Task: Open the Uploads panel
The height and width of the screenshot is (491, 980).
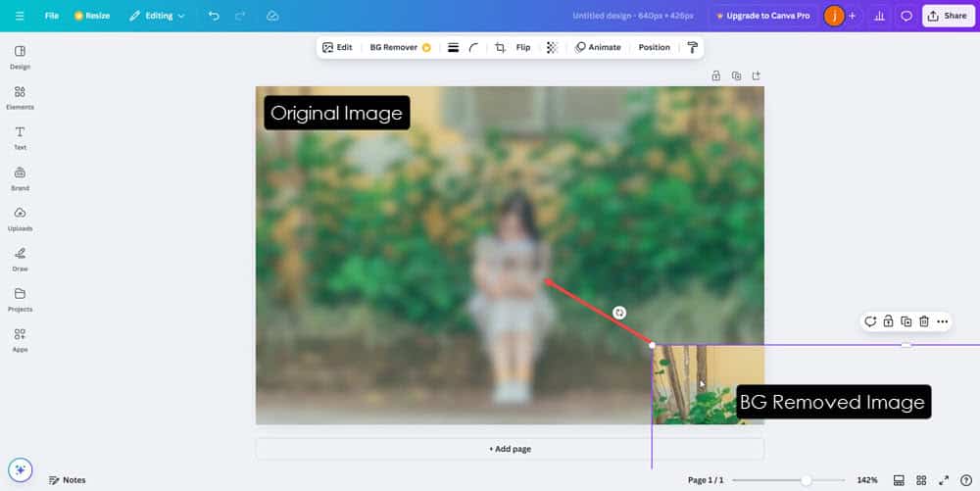Action: 20,219
